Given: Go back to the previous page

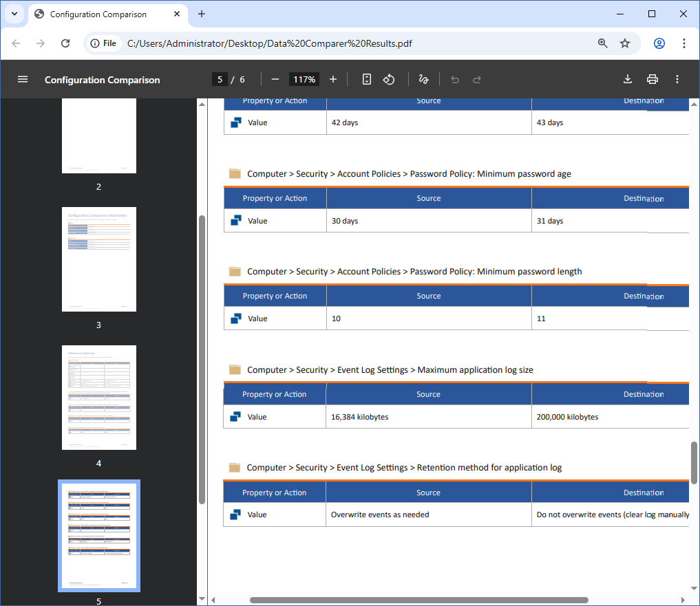Looking at the screenshot, I should click(x=16, y=43).
